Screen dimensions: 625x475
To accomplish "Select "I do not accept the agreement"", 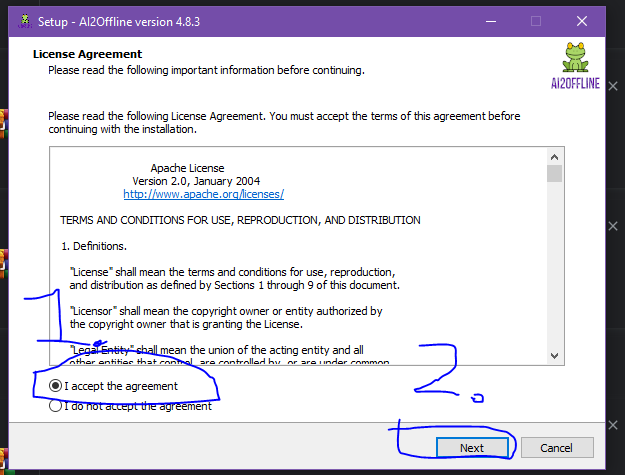I will (57, 406).
